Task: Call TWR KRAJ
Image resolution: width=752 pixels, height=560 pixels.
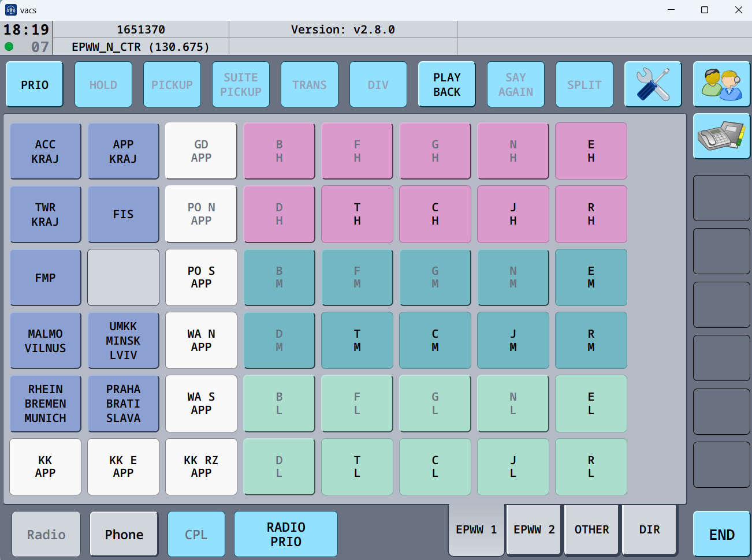Action: pos(46,214)
